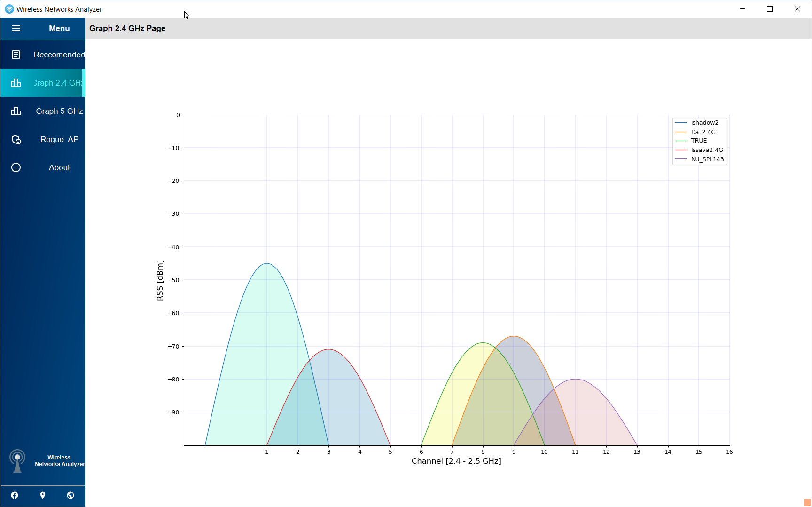Click the peak of the blue ishadow2 curve
This screenshot has height=507, width=812.
[267, 263]
